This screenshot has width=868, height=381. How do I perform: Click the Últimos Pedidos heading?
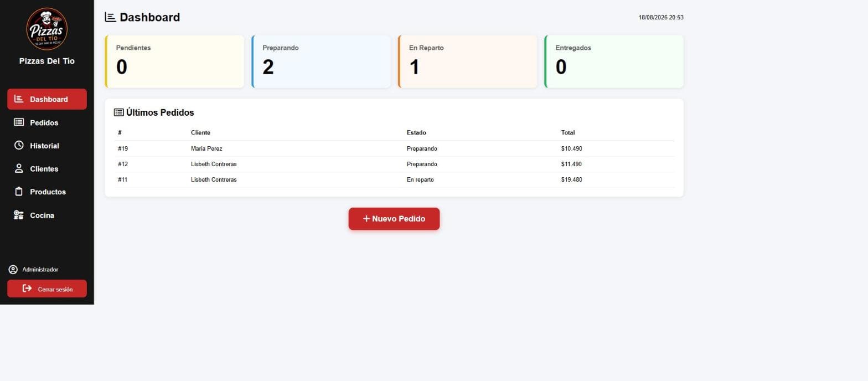[160, 112]
